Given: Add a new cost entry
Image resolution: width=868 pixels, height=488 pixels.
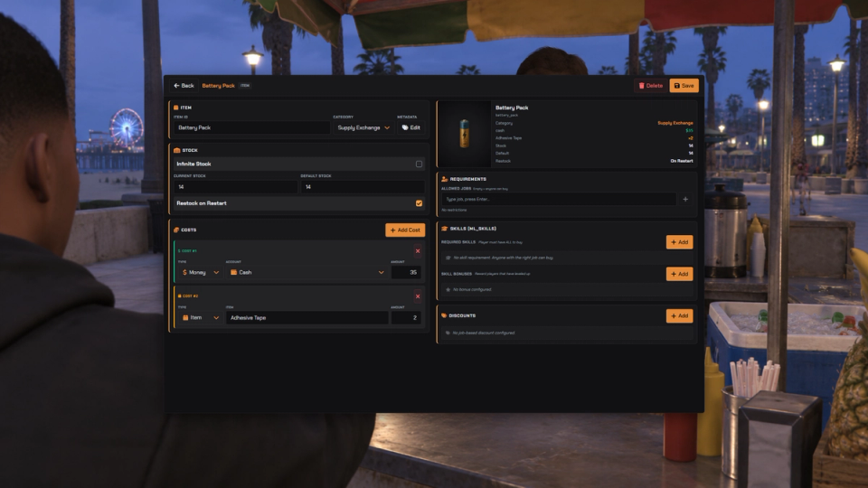Looking at the screenshot, I should coord(405,230).
